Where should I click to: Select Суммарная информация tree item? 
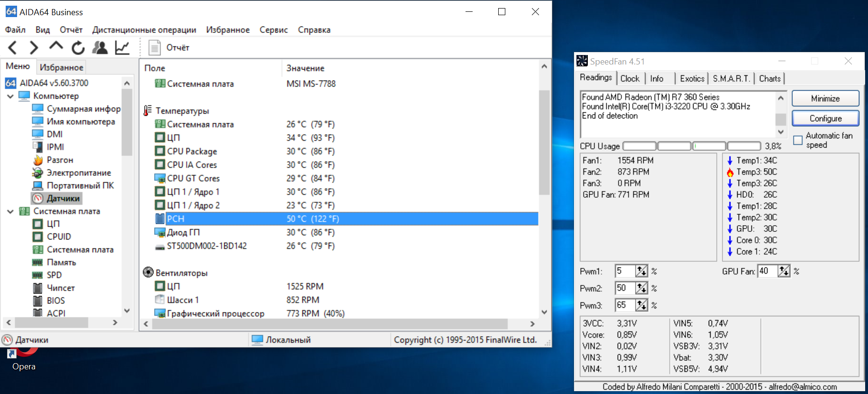click(x=76, y=109)
